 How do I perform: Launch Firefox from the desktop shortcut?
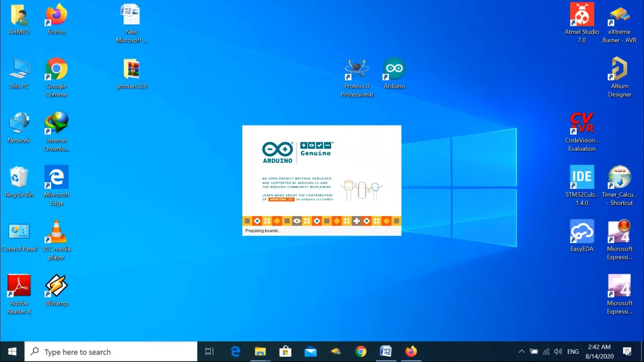click(x=56, y=20)
